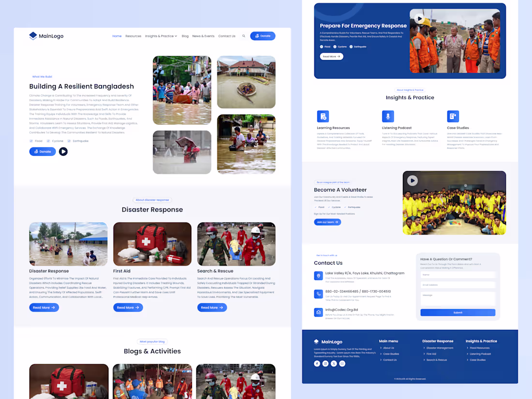Click the X social icon in the footer
The image size is (532, 399).
coord(333,363)
